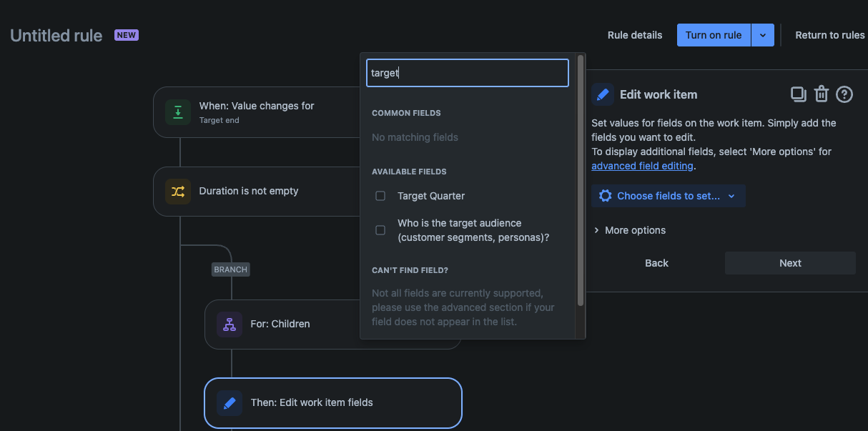
Task: Duplicate the component using the copy icon
Action: pyautogui.click(x=798, y=94)
